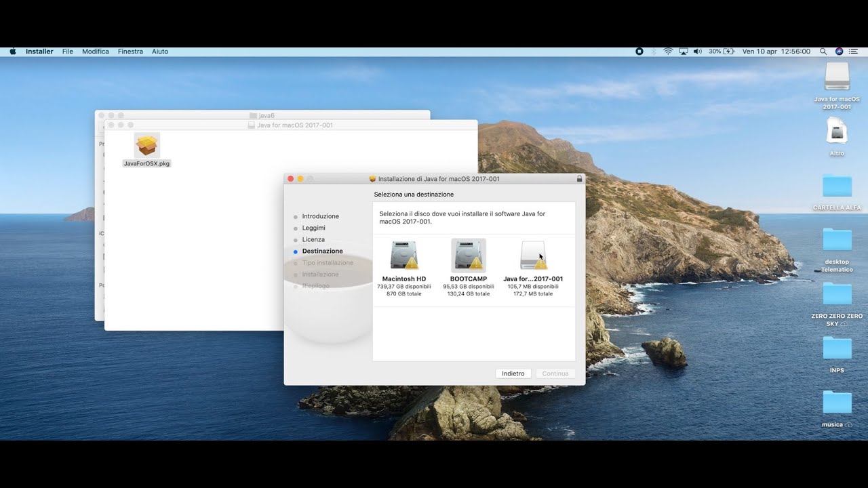
Task: Launch Siri from the menu bar
Action: (839, 52)
